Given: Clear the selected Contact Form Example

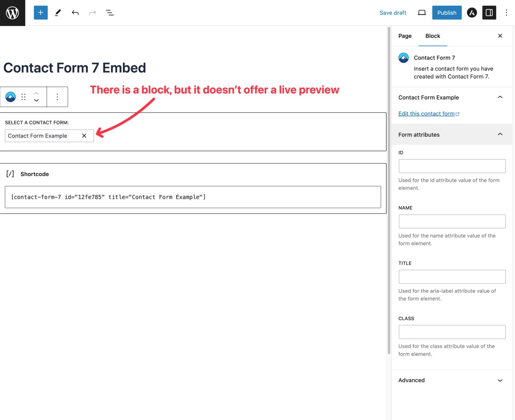Looking at the screenshot, I should pos(84,136).
